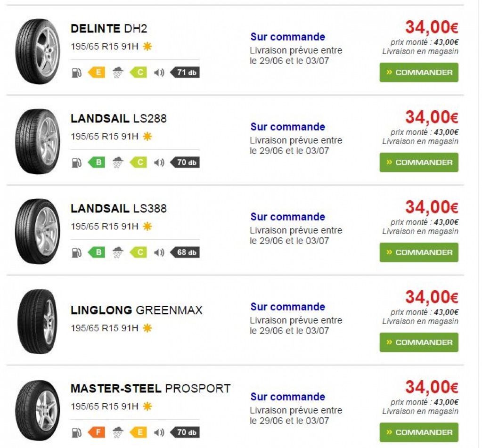Click the green B fuel rating for Landsail LS388
This screenshot has width=482, height=448.
97,253
